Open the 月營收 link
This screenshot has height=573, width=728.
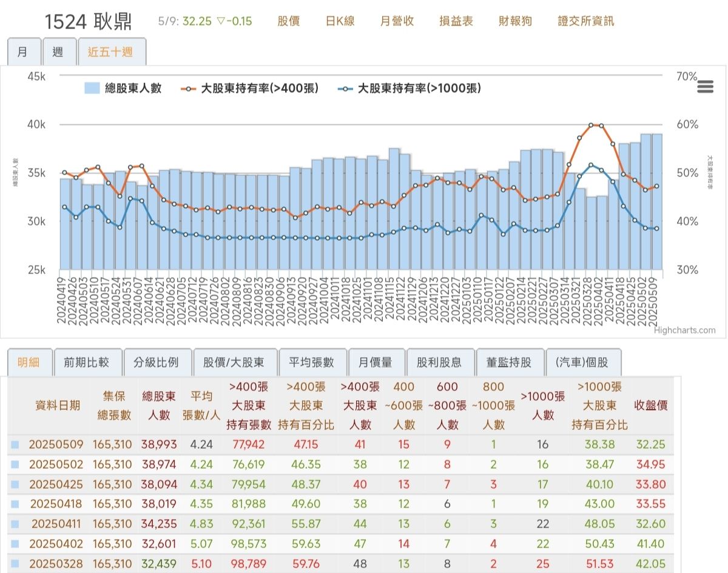click(x=397, y=21)
